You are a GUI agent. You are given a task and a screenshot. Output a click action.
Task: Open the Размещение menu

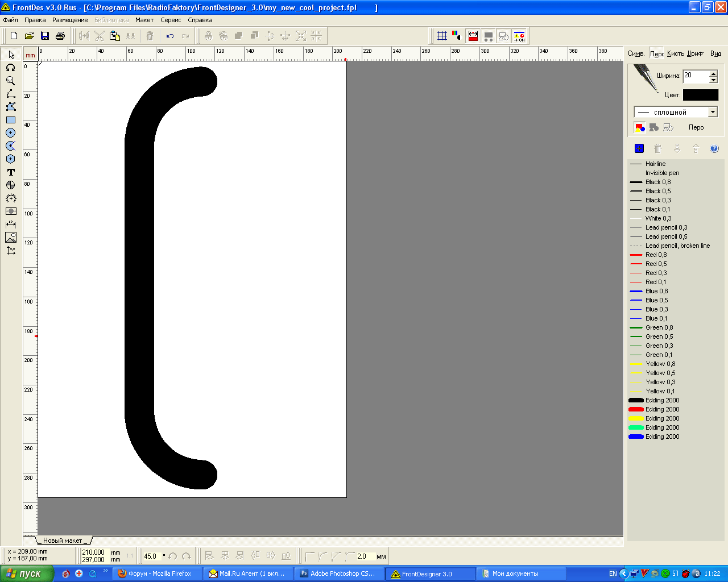coord(70,20)
